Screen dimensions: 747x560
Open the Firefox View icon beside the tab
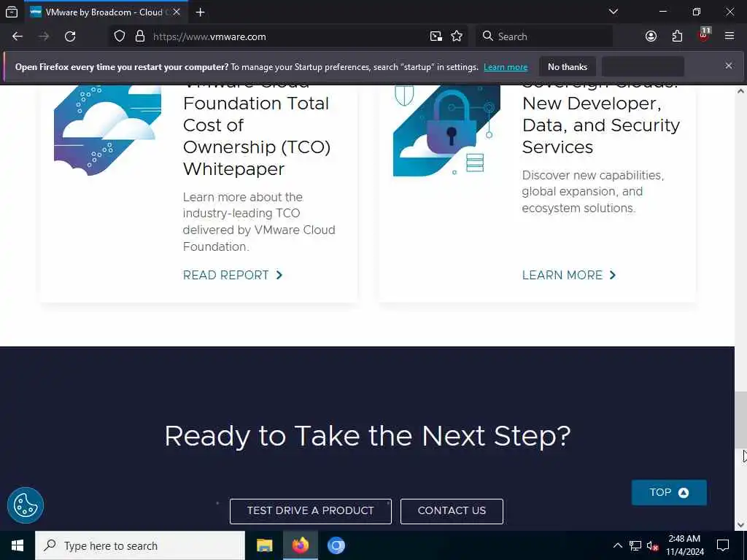pos(12,12)
